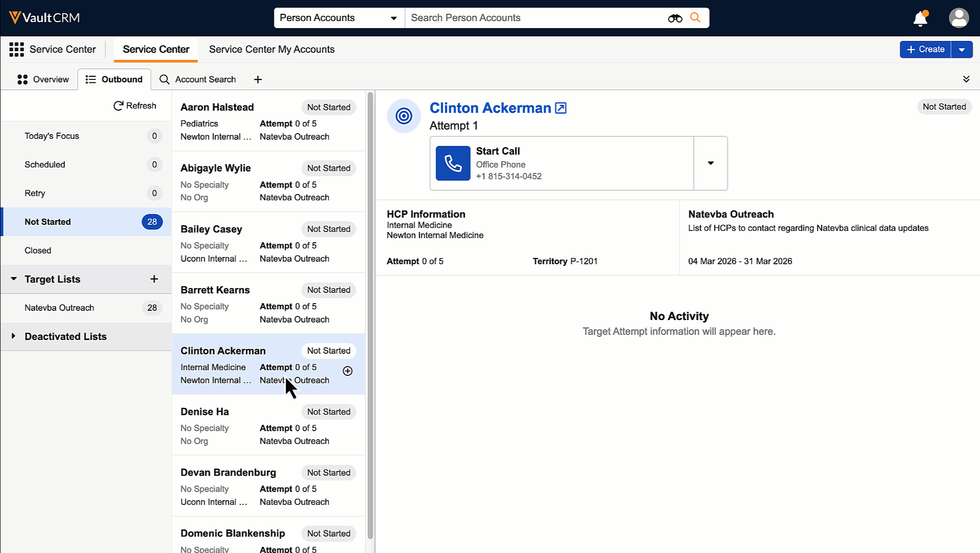980x553 pixels.
Task: Click the notification bell icon
Action: click(x=920, y=18)
